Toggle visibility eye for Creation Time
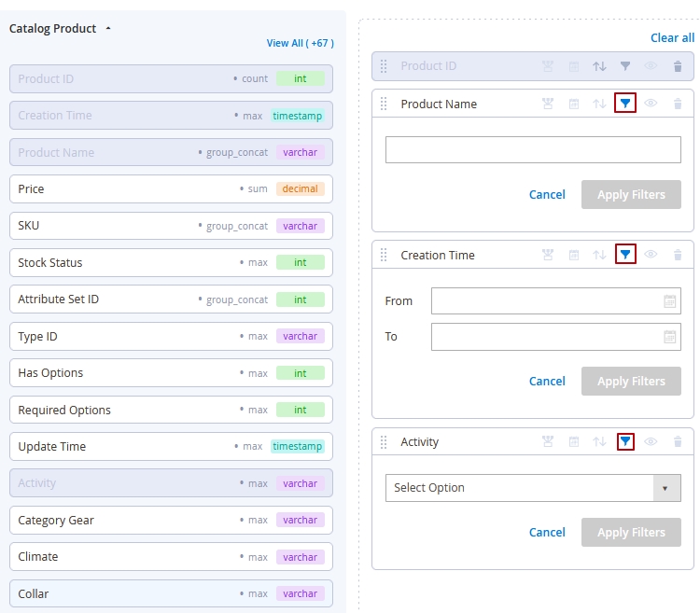Image resolution: width=700 pixels, height=613 pixels. pos(651,255)
